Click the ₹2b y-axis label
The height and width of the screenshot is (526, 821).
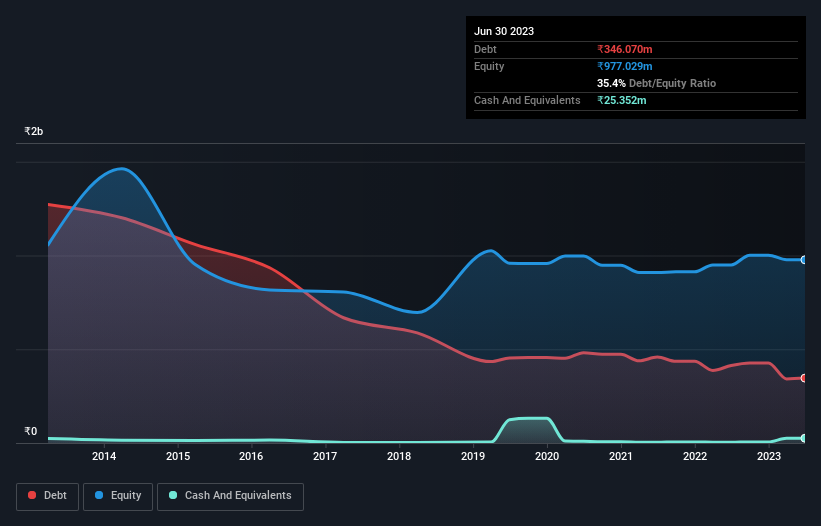tap(34, 131)
